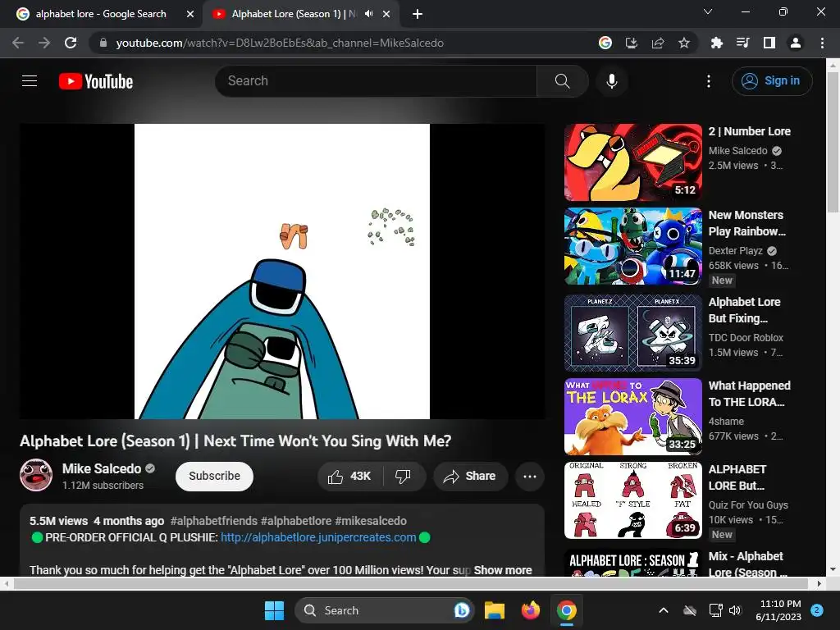840x630 pixels.
Task: Open What Happened To THE LORAX thumbnail
Action: 632,416
